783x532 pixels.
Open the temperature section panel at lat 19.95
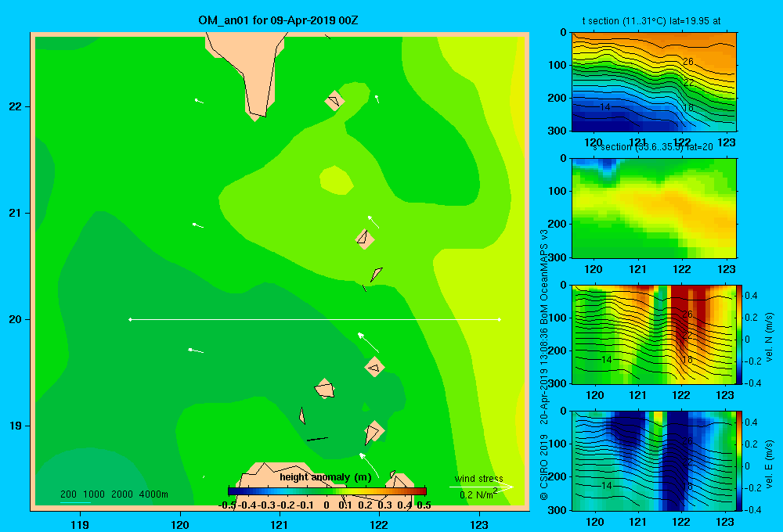coord(654,82)
